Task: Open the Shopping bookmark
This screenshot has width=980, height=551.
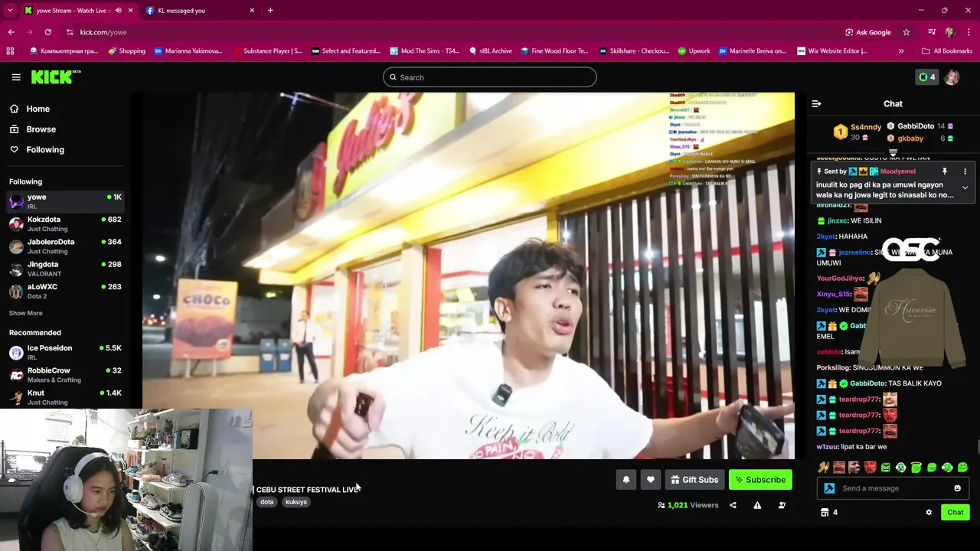Action: (x=126, y=51)
